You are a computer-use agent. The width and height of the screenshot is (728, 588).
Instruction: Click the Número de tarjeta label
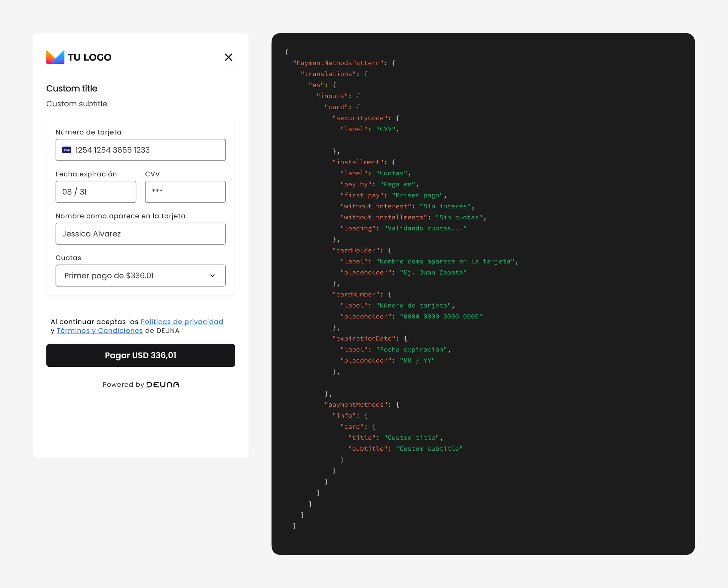tap(89, 132)
